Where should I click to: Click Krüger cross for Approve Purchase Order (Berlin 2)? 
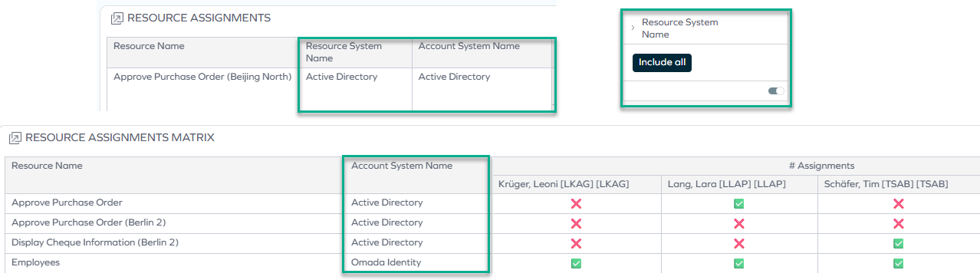pyautogui.click(x=576, y=223)
